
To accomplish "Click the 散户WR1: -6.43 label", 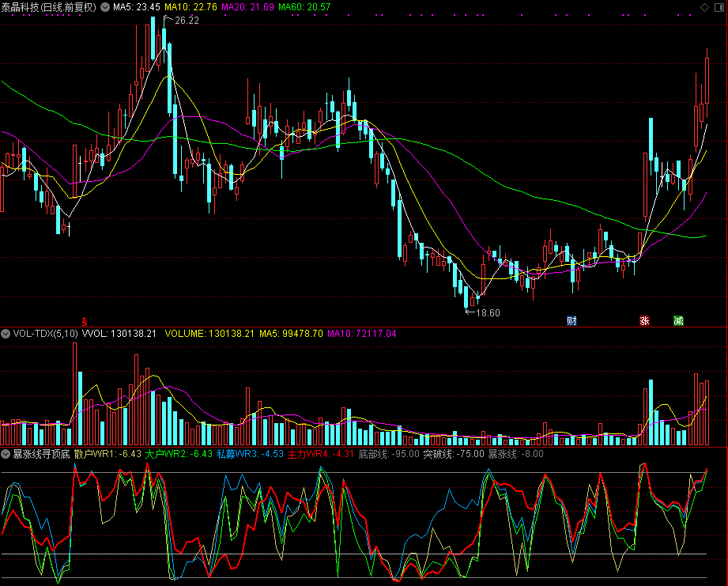I will click(x=108, y=454).
